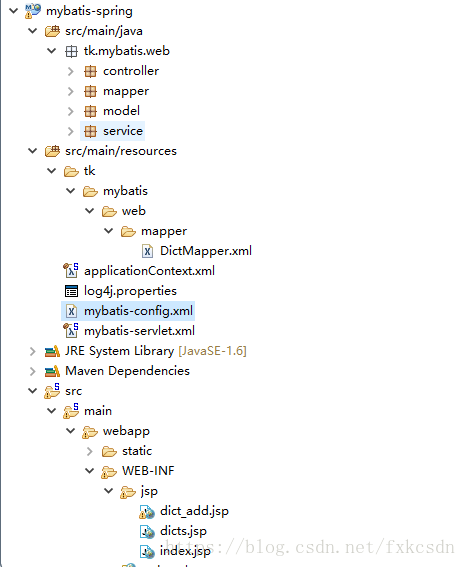Click the Maven Dependencies library icon
Image resolution: width=466 pixels, height=567 pixels.
(52, 371)
